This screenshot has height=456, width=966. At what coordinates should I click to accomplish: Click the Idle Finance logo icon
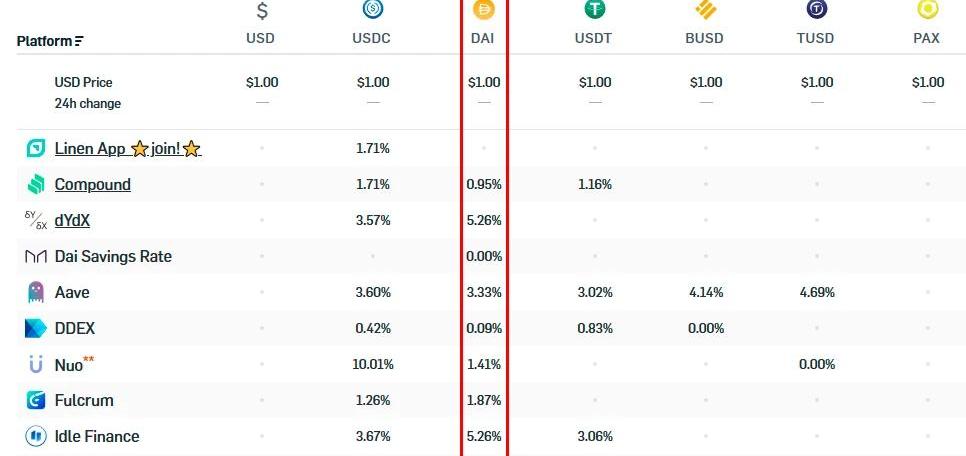click(x=36, y=436)
